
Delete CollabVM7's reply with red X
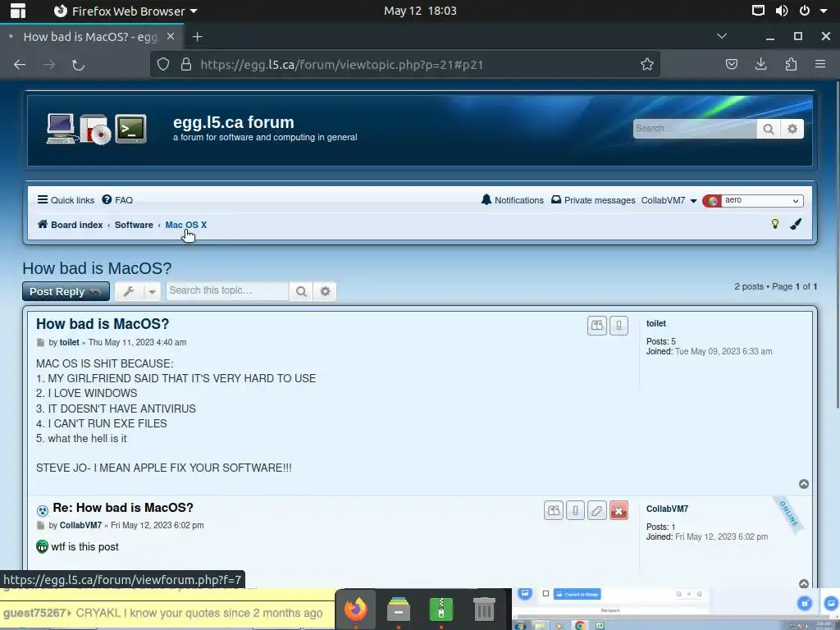tap(619, 510)
